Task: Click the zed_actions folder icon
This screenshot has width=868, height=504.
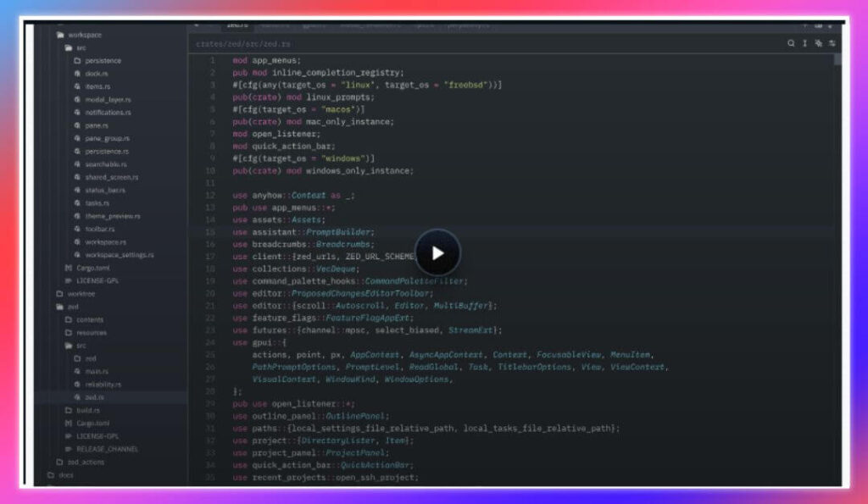Action: [x=58, y=461]
